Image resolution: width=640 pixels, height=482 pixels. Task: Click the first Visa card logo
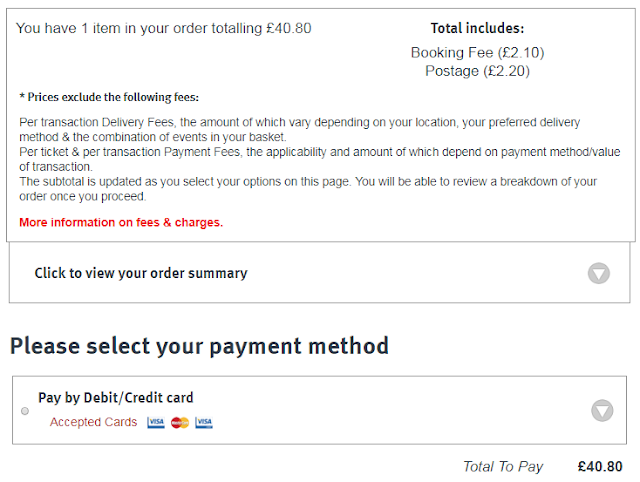(x=156, y=422)
